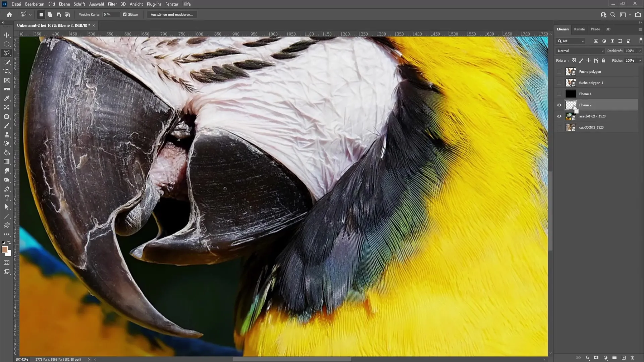This screenshot has width=644, height=362.
Task: Click the Ebene 1 layer thumbnail
Action: coord(571,94)
